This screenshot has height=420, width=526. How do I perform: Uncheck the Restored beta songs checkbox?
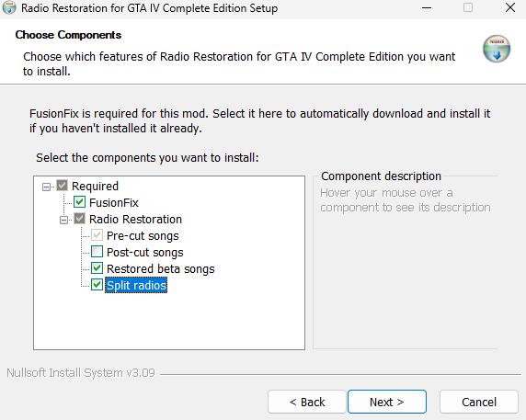(97, 268)
